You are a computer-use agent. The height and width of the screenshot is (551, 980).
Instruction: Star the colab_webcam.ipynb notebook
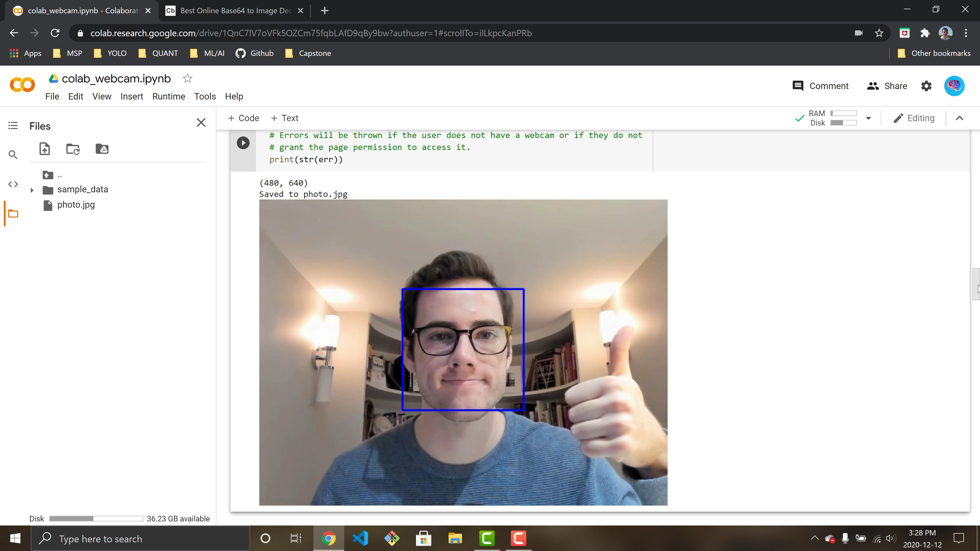pyautogui.click(x=187, y=79)
